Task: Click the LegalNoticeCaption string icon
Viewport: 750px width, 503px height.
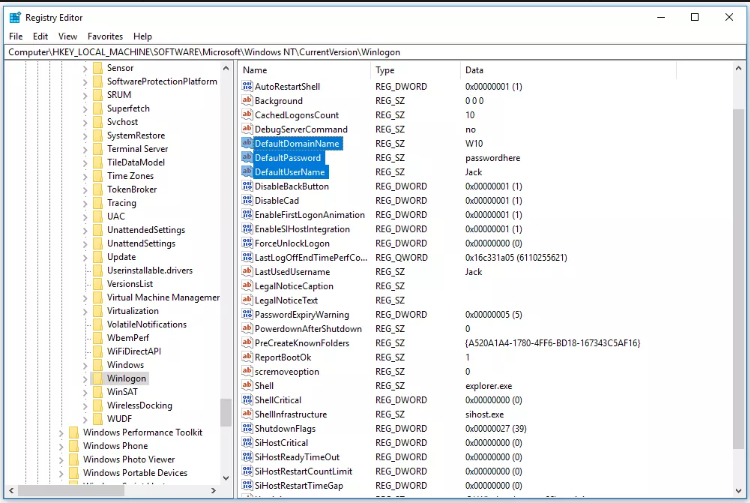Action: [x=247, y=286]
